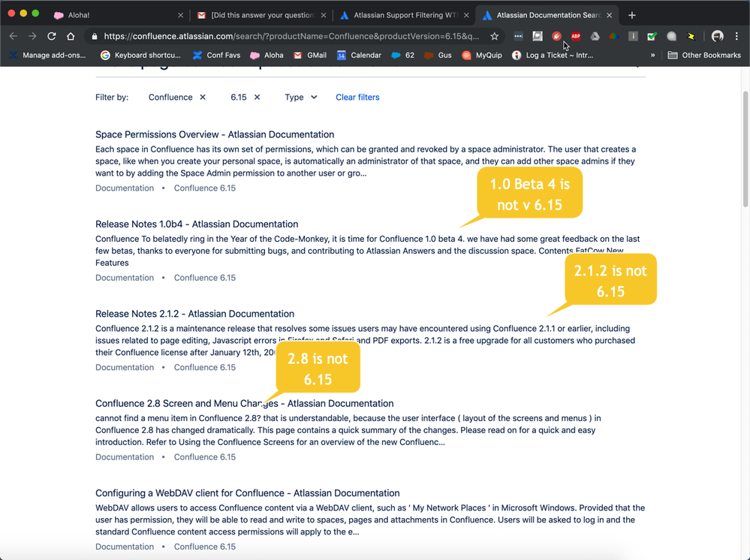The width and height of the screenshot is (750, 560).
Task: Remove the 6.15 version filter
Action: coord(257,97)
